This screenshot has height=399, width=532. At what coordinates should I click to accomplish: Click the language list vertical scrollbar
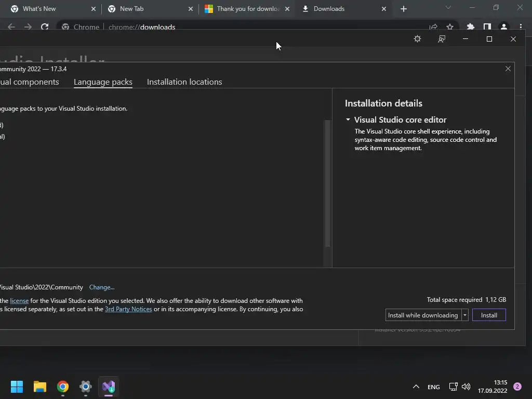(x=327, y=183)
